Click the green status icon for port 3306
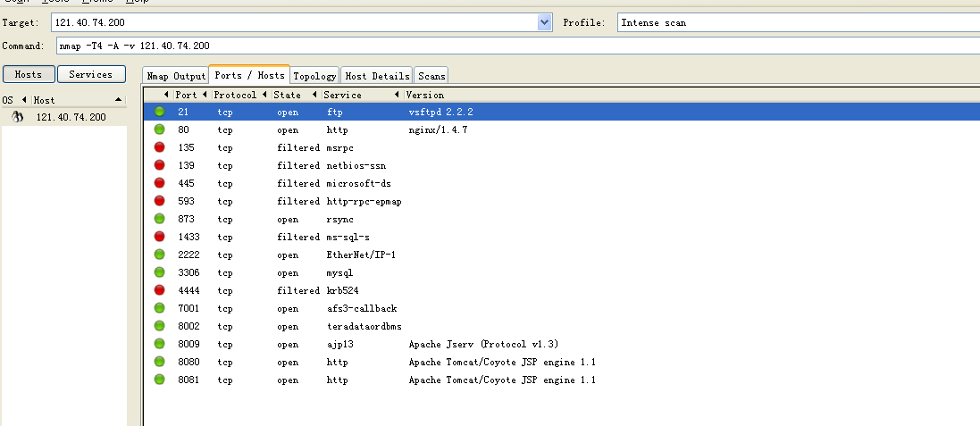Image resolution: width=980 pixels, height=426 pixels. coord(159,272)
